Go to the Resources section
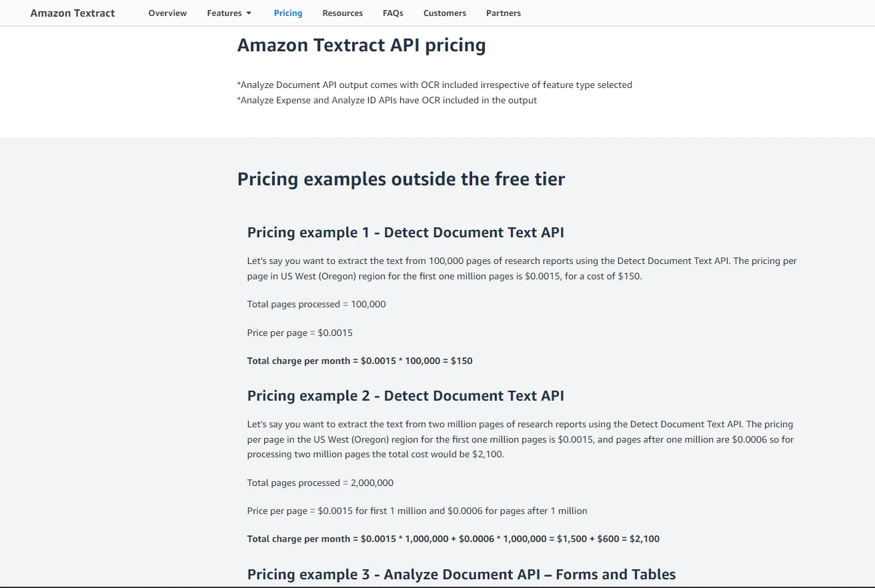The width and height of the screenshot is (875, 588). tap(342, 13)
